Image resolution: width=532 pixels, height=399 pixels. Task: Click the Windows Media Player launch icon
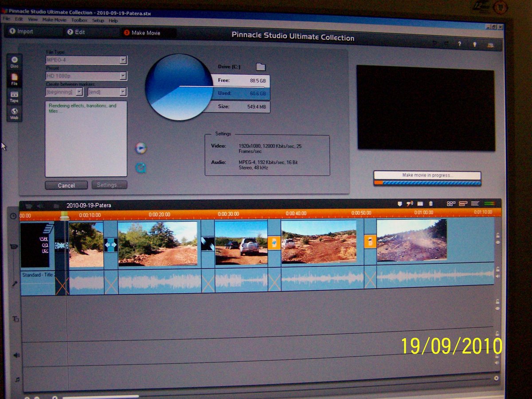tap(141, 148)
